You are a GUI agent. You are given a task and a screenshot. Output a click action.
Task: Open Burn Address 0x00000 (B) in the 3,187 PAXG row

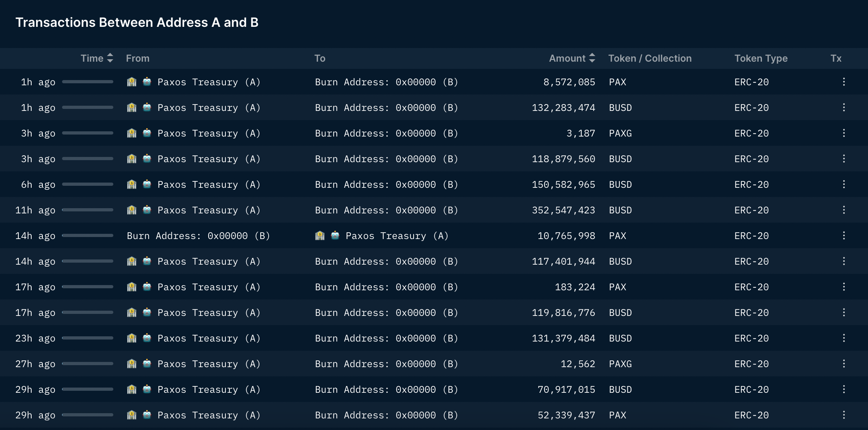(x=386, y=133)
